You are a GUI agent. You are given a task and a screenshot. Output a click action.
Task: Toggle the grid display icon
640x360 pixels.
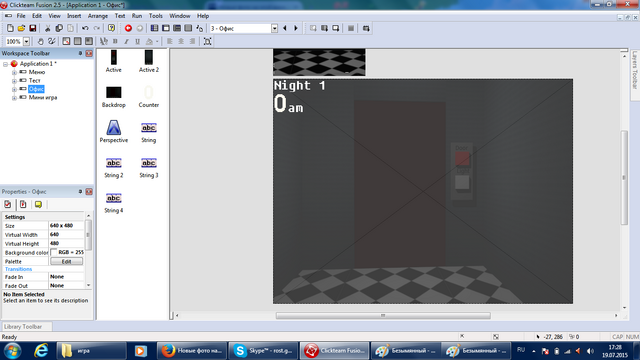(78, 41)
